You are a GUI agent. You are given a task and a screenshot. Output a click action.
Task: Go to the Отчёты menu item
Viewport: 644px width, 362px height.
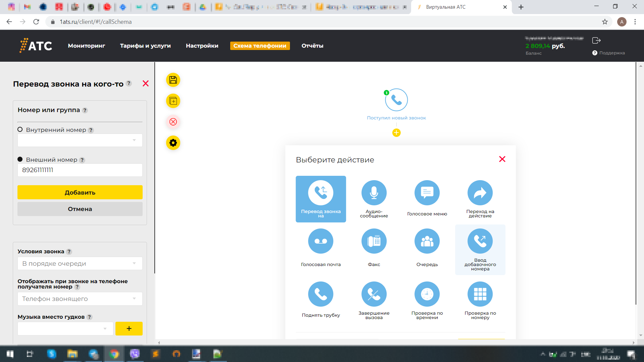pyautogui.click(x=312, y=46)
